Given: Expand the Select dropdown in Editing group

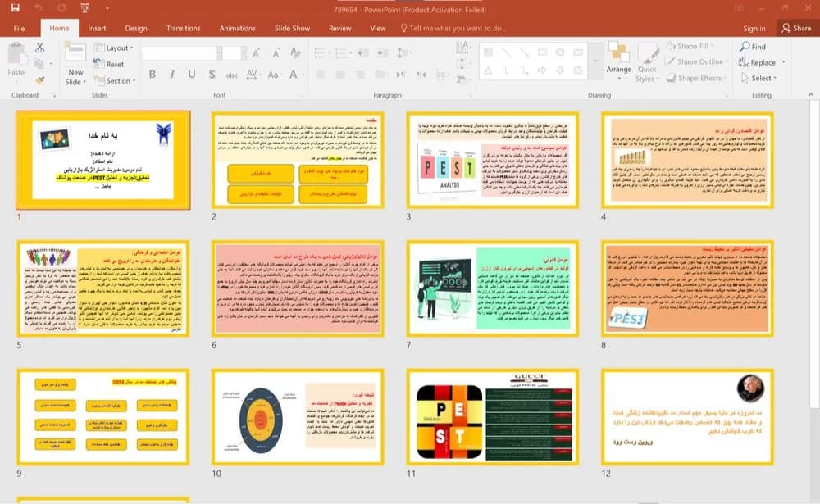Looking at the screenshot, I should coord(758,79).
